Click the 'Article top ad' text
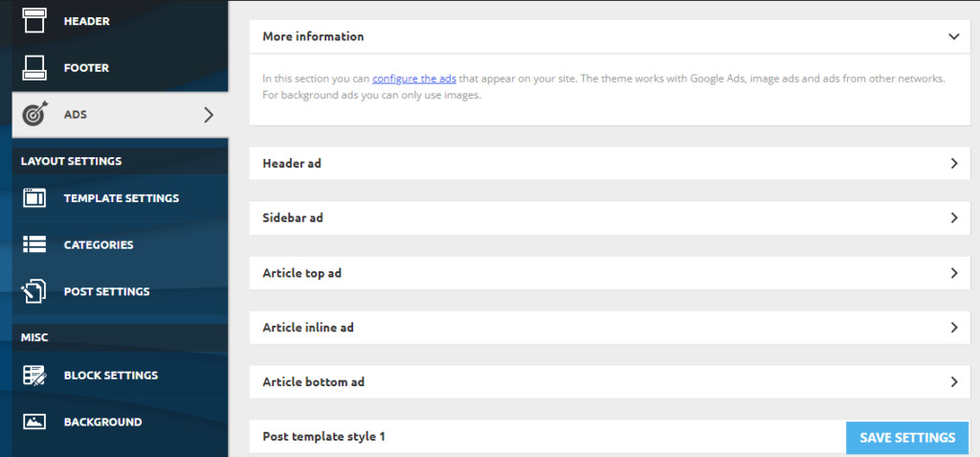980x457 pixels. click(301, 273)
